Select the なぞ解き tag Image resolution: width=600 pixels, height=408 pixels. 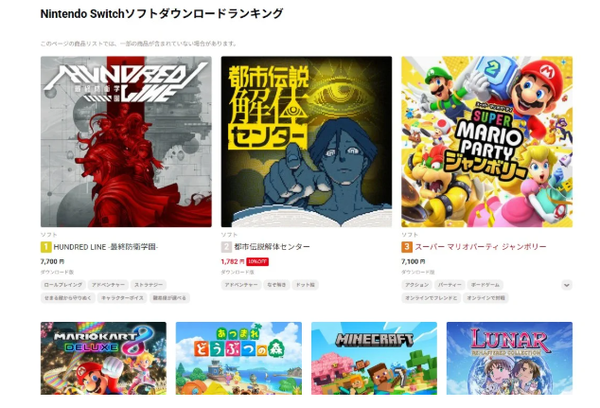(277, 285)
